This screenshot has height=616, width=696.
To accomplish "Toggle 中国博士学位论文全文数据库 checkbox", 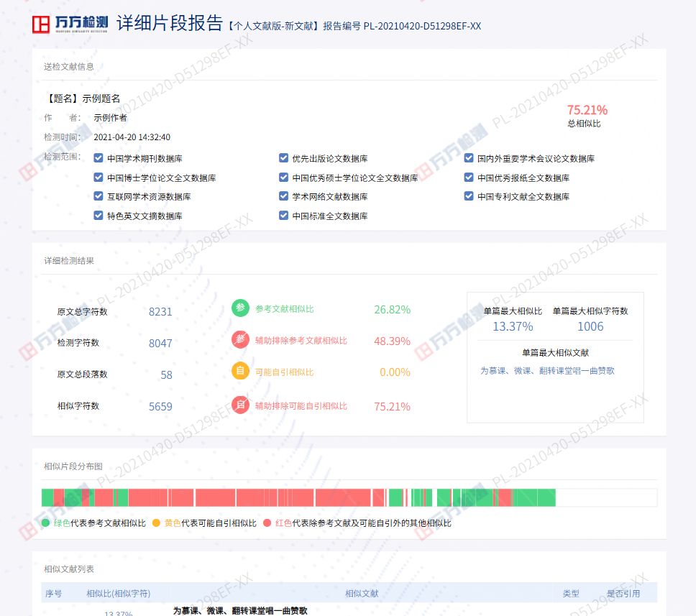I will point(99,177).
